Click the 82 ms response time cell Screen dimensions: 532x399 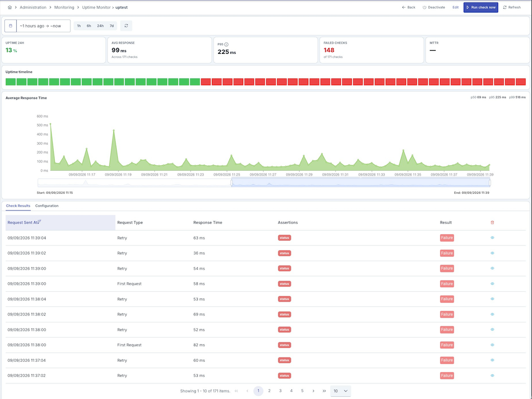(199, 345)
